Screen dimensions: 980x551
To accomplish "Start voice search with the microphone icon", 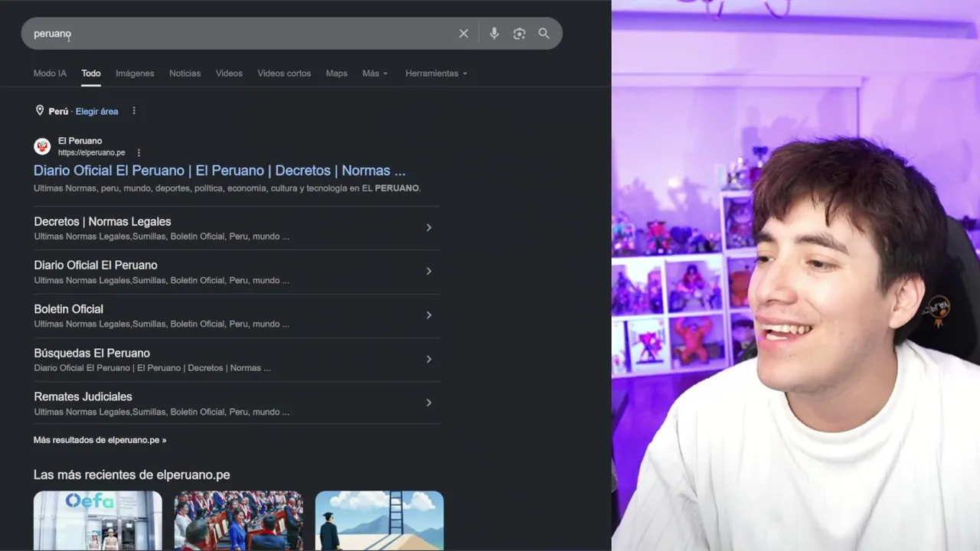I will pos(494,34).
